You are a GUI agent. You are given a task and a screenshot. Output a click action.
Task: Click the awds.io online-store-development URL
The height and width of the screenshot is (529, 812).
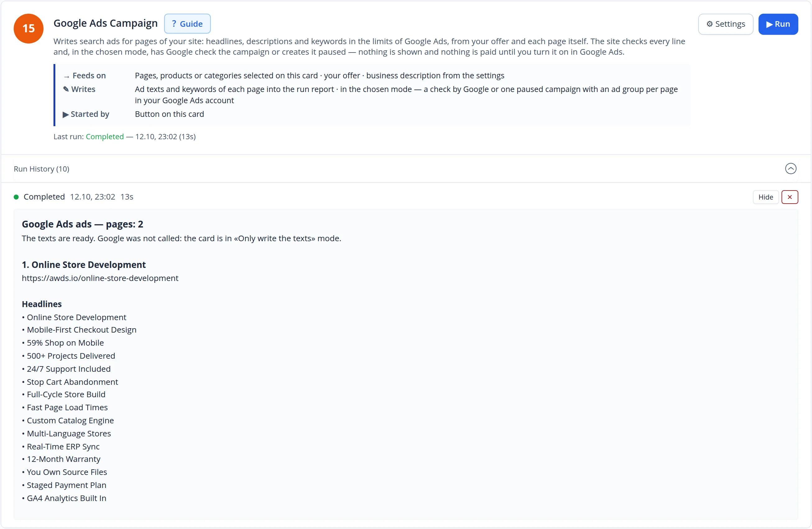[100, 278]
